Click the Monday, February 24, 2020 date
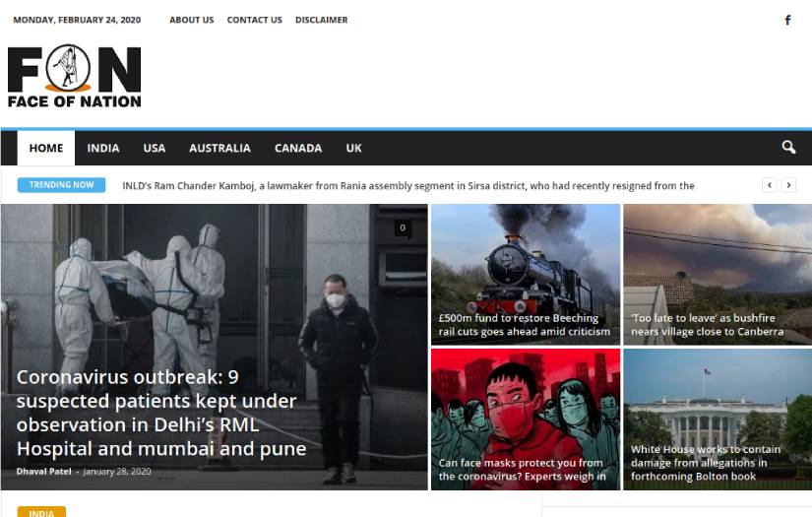Image resolution: width=812 pixels, height=517 pixels. pyautogui.click(x=77, y=20)
